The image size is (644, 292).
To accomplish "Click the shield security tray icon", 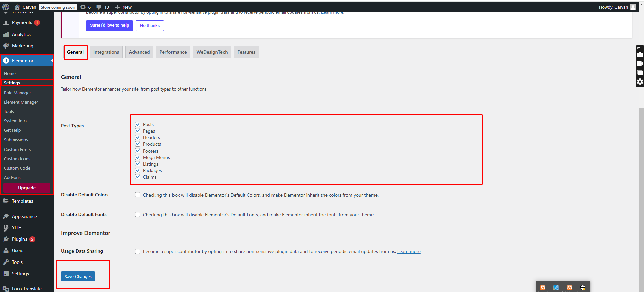I will point(583,288).
